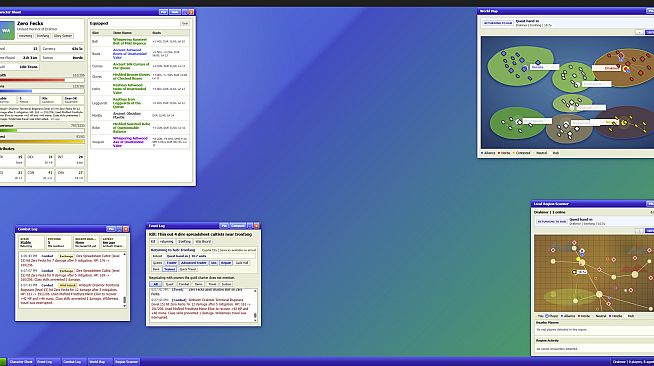Open the Advanced Trader service button
This screenshot has width=654, height=366.
pos(194,263)
